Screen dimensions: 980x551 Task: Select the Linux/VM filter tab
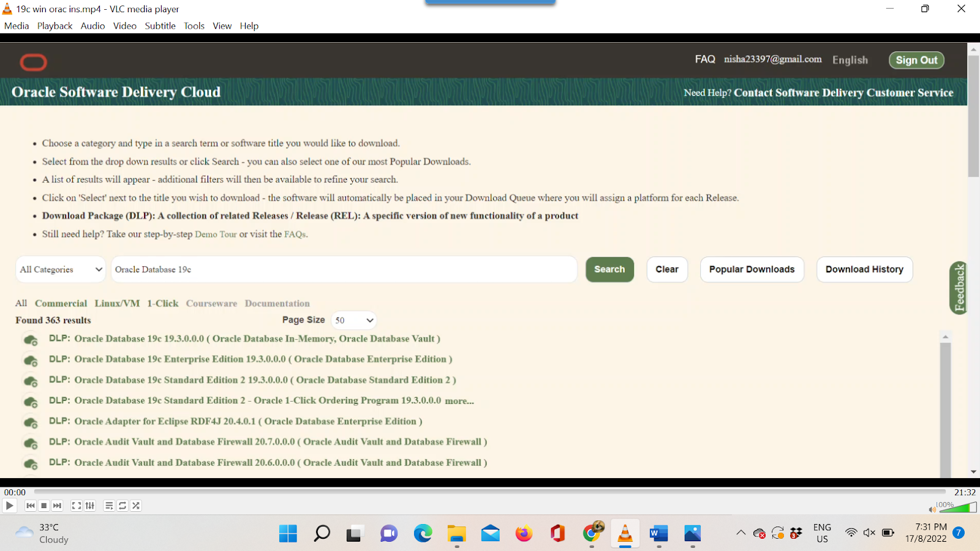point(117,304)
